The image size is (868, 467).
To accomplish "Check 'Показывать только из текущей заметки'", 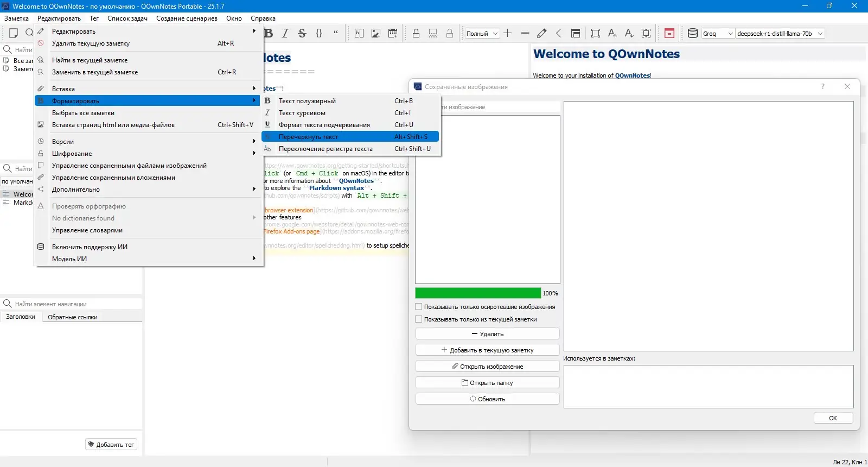I will [x=419, y=319].
